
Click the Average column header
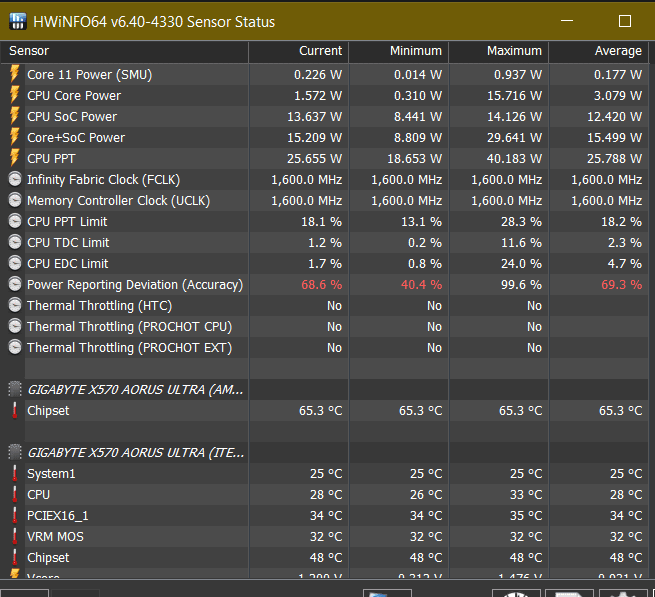click(599, 51)
